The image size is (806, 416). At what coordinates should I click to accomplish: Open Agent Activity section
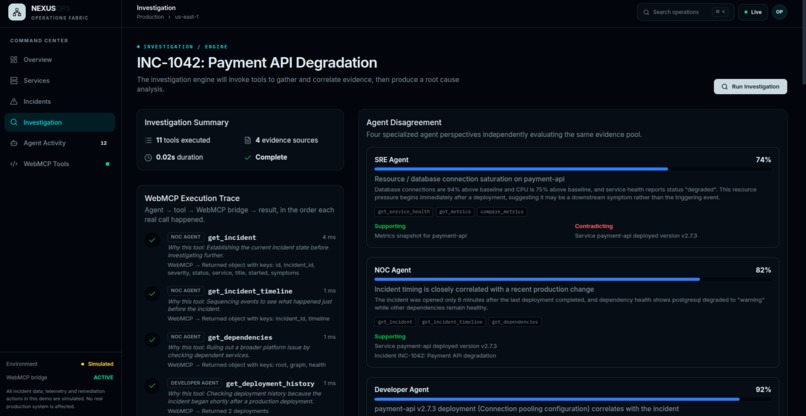point(60,143)
